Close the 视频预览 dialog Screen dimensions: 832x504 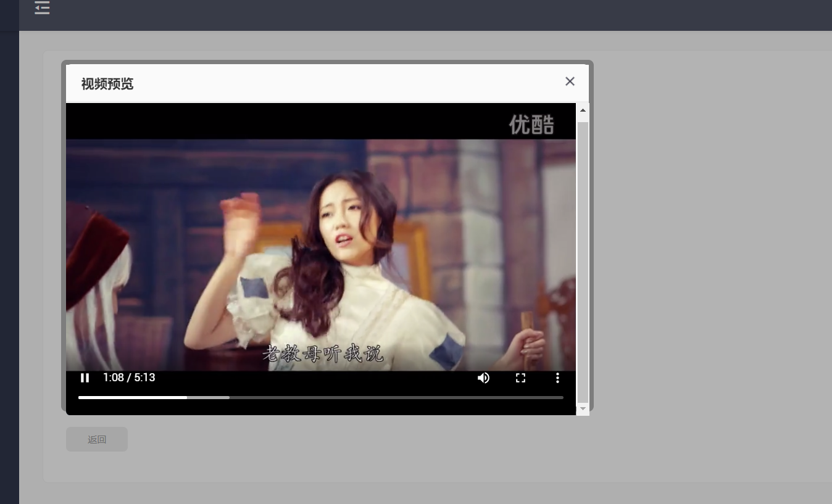pos(570,81)
